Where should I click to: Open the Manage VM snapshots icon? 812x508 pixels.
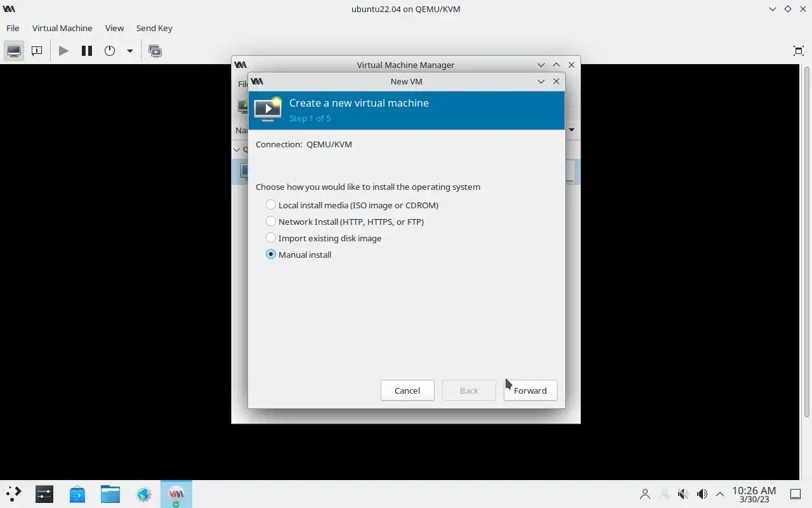coord(155,51)
